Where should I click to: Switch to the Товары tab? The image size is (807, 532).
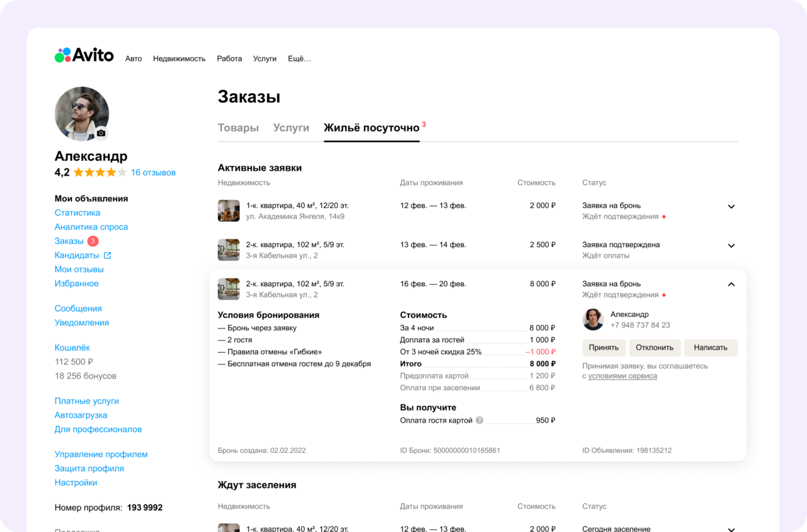point(238,127)
